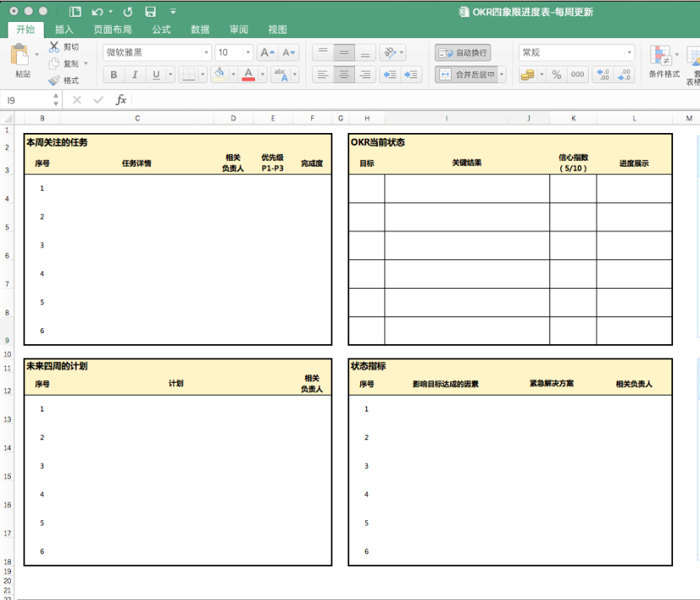Click the formula bar input
This screenshot has height=600, width=700.
pos(415,100)
